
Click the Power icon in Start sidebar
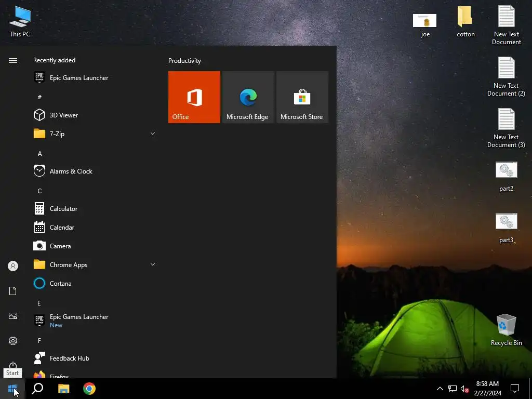point(13,365)
